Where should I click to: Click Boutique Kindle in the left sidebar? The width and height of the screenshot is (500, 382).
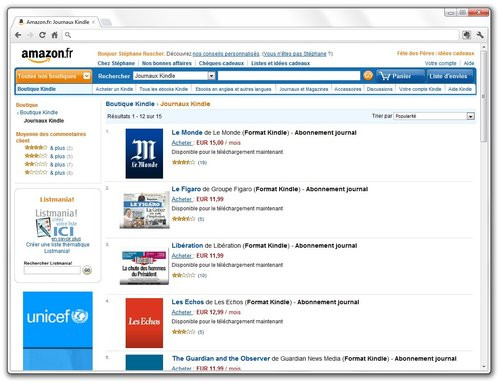(x=39, y=112)
